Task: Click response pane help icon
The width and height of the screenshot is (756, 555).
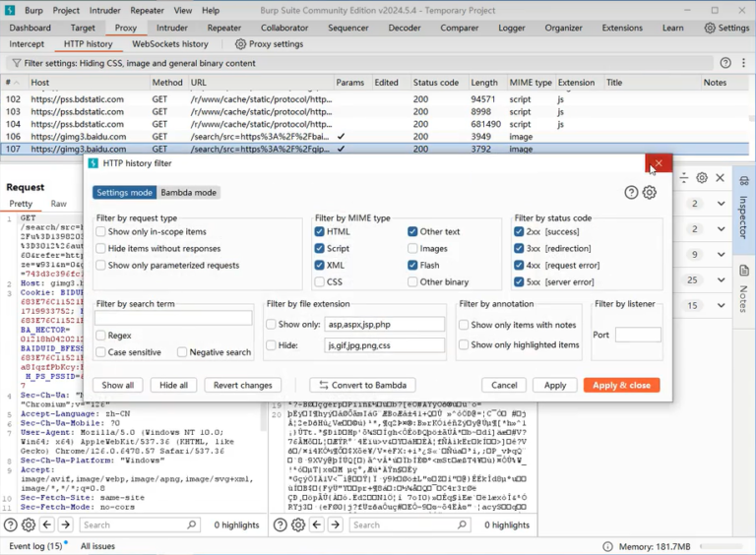Action: 281,524
